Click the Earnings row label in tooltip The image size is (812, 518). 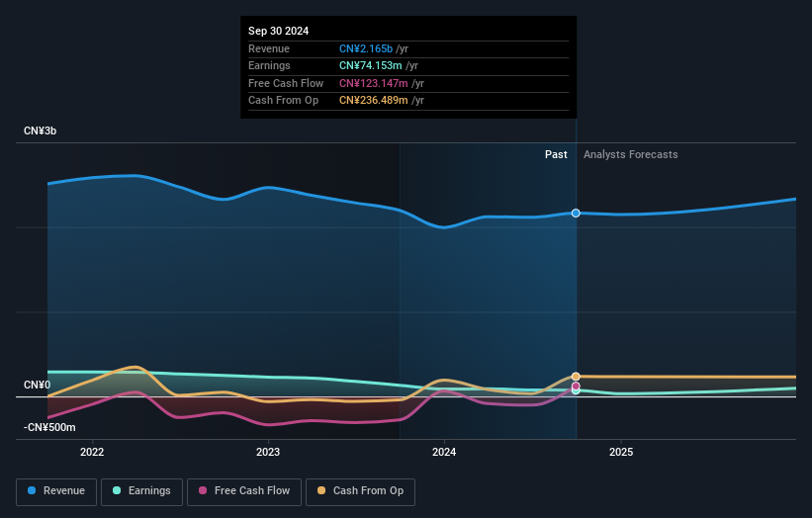coord(269,65)
